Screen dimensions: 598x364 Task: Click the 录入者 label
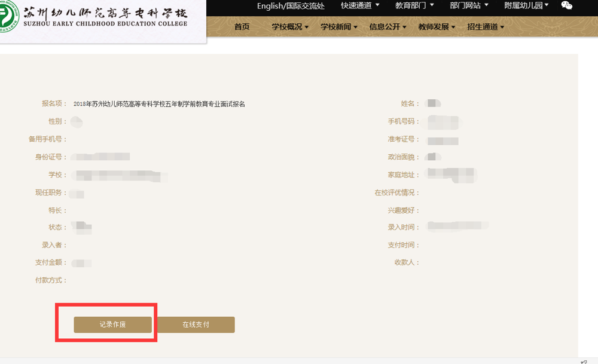(x=54, y=245)
